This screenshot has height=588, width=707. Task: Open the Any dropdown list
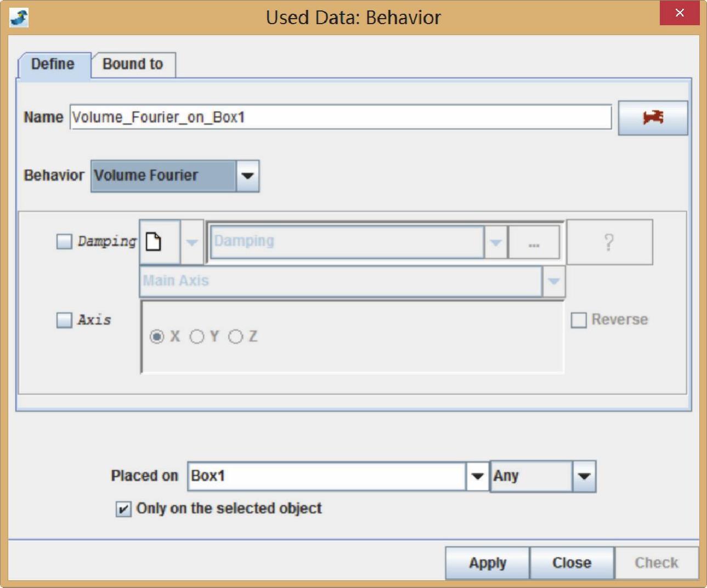click(x=584, y=476)
